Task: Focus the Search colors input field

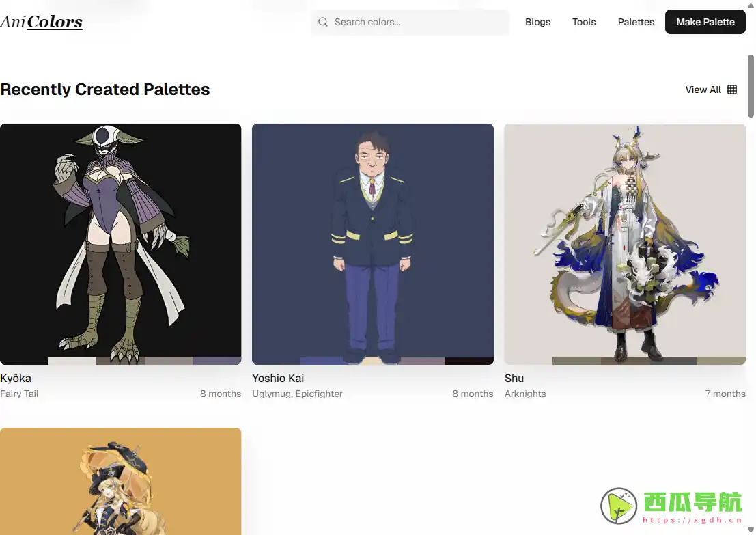Action: [x=410, y=22]
